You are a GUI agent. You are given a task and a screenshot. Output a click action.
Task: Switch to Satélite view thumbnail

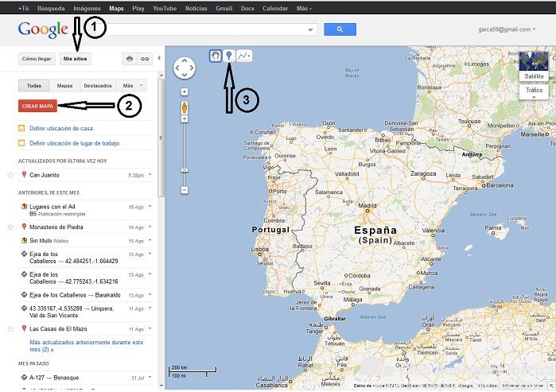[534, 66]
